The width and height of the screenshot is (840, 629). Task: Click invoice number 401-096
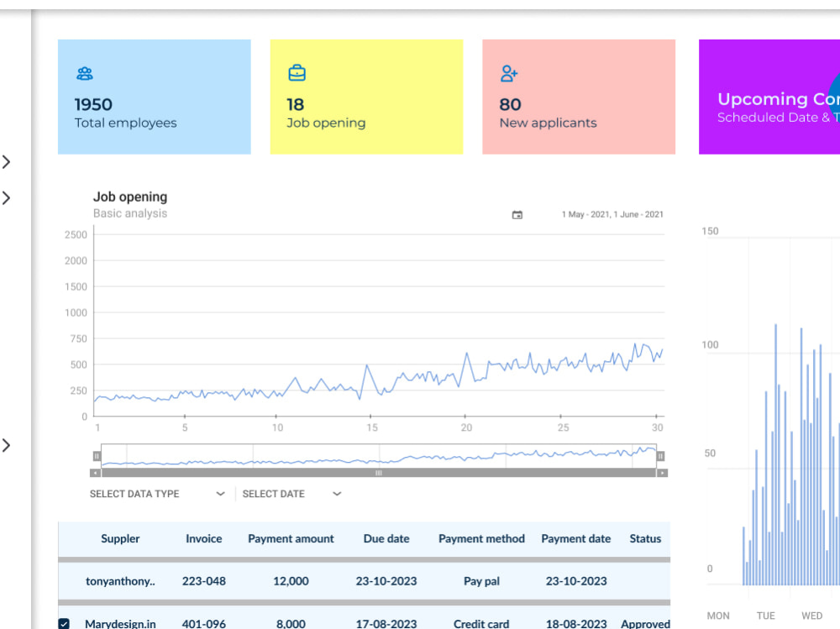pyautogui.click(x=203, y=624)
